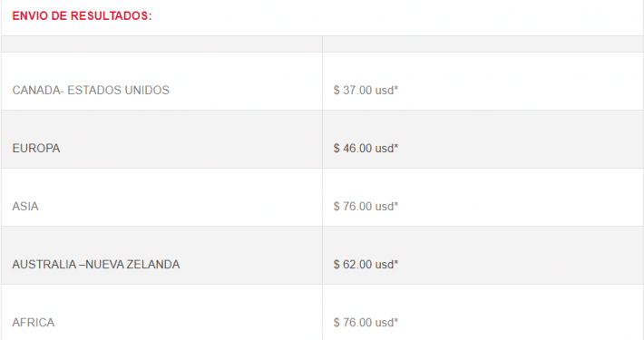644x340 pixels.
Task: Select the EUROPA region cell
Action: click(161, 140)
